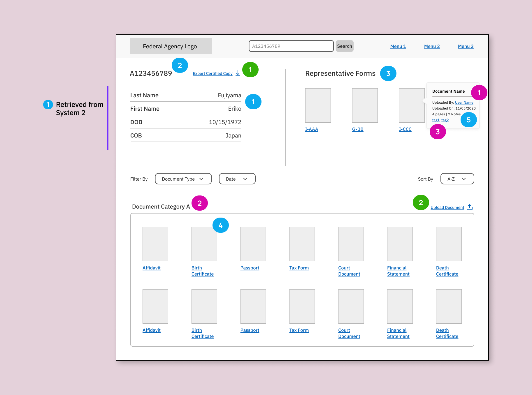Open the I-AAA form thumbnail
The height and width of the screenshot is (395, 532).
tap(318, 105)
